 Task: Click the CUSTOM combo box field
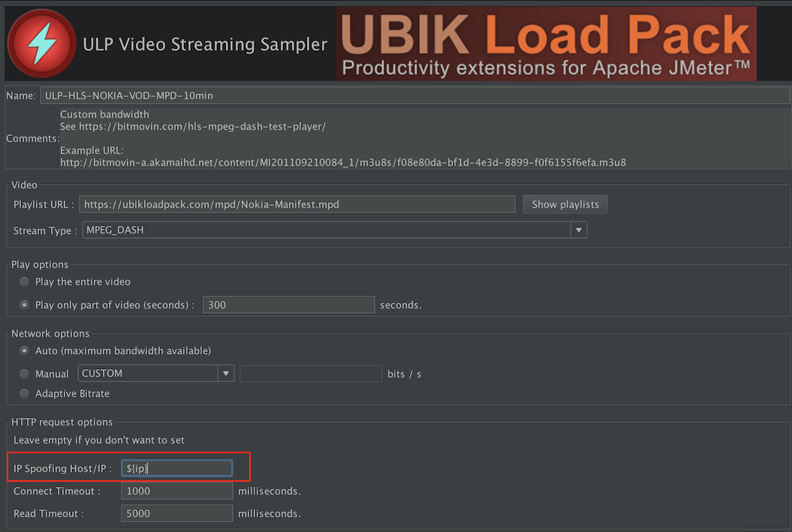[x=146, y=373]
